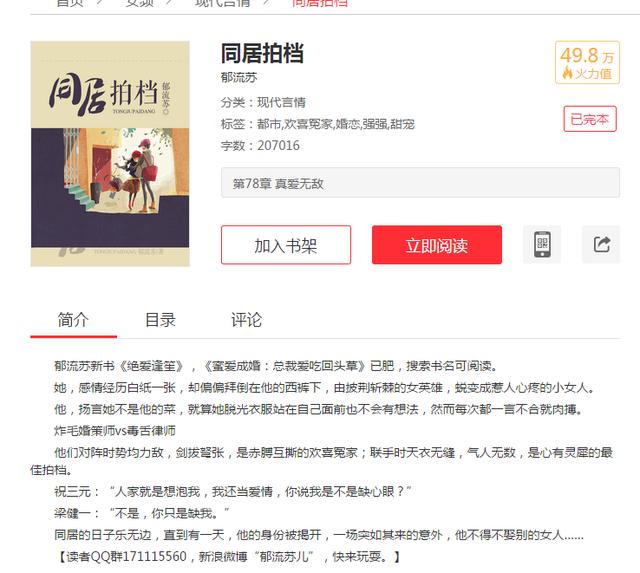
Task: Click the red 立即阅读 button
Action: point(437,245)
